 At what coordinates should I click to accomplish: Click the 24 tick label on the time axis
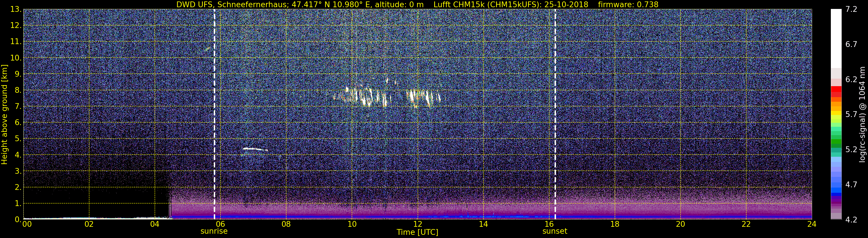[812, 224]
